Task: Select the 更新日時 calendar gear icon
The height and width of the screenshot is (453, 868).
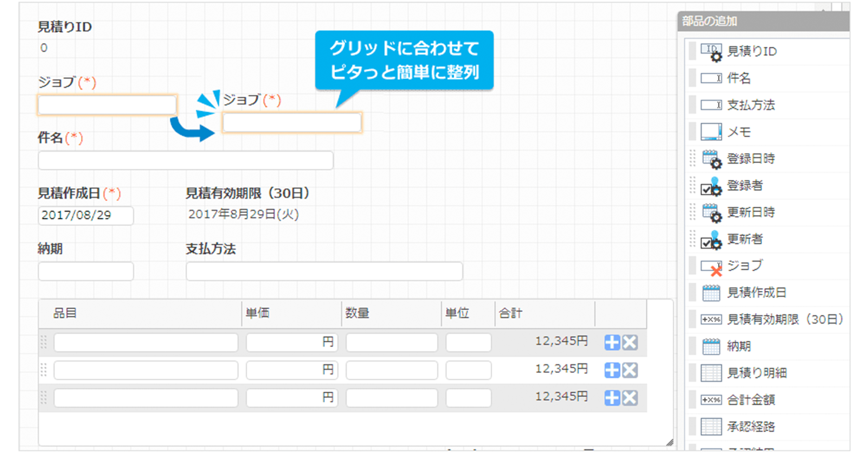Action: [712, 213]
